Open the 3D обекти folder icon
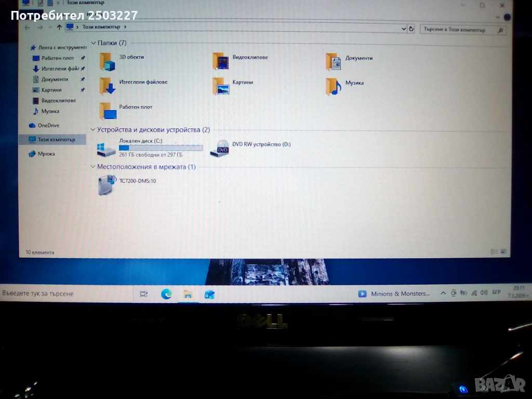Image resolution: width=532 pixels, height=399 pixels. point(108,61)
